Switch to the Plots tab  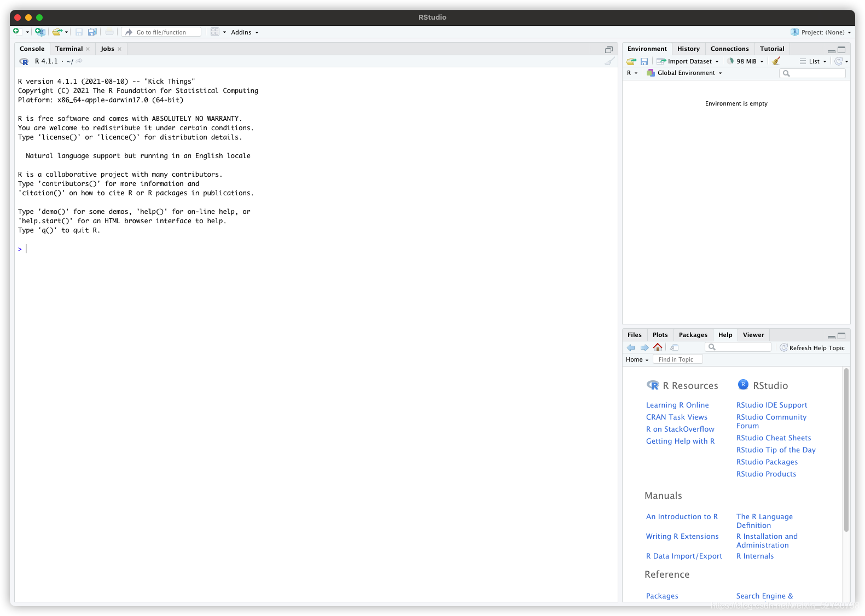point(660,335)
